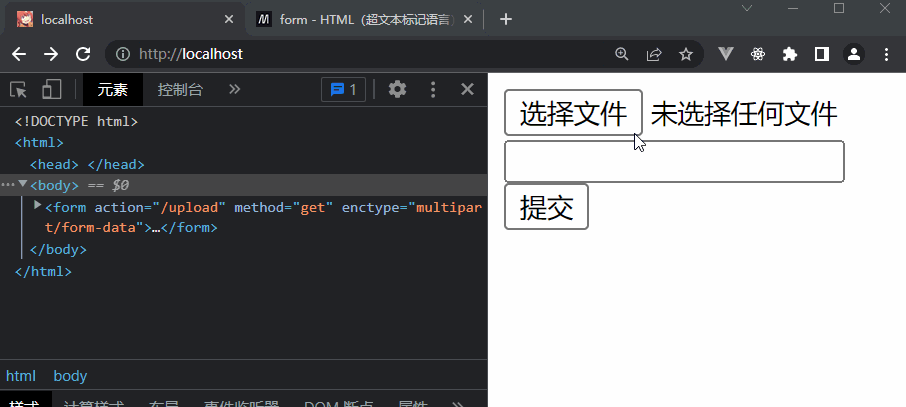Bookmark this page with the star
Image resolution: width=906 pixels, height=407 pixels.
(x=686, y=54)
